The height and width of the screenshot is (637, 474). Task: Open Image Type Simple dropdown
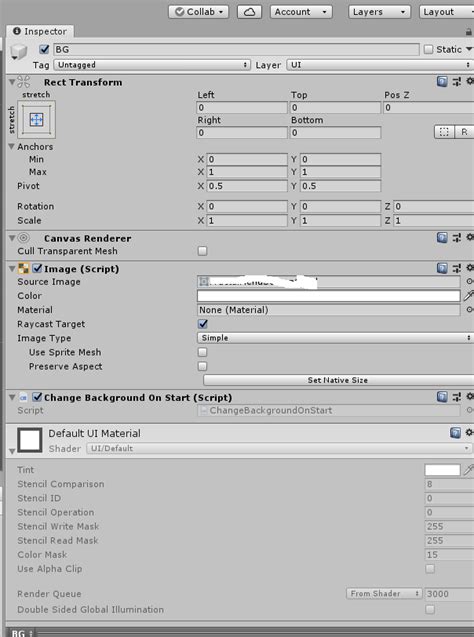[x=335, y=338]
